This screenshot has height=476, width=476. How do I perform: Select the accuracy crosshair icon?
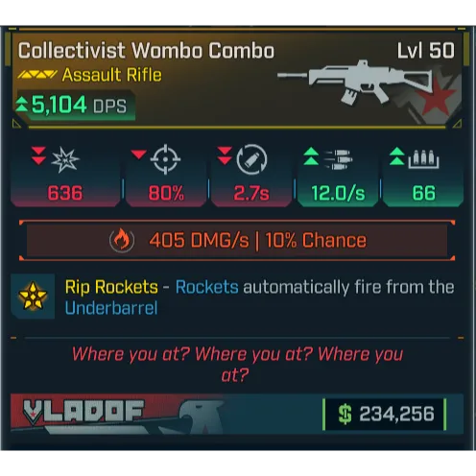[165, 159]
